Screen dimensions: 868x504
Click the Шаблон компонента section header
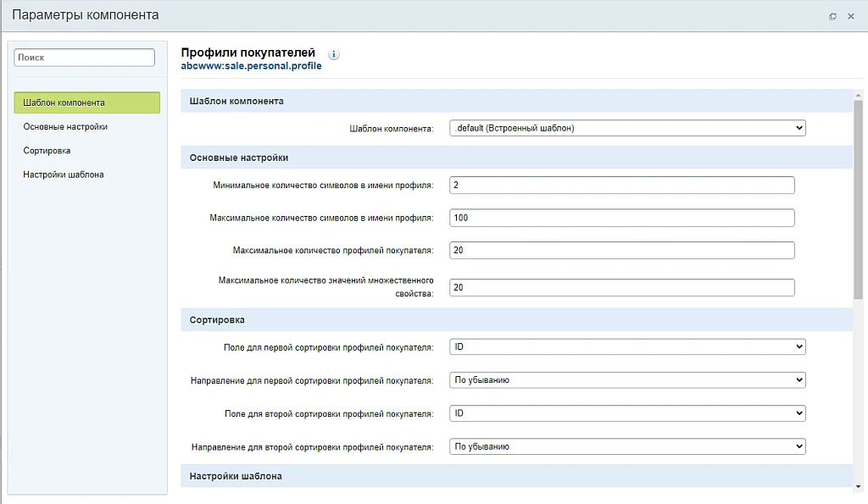516,102
